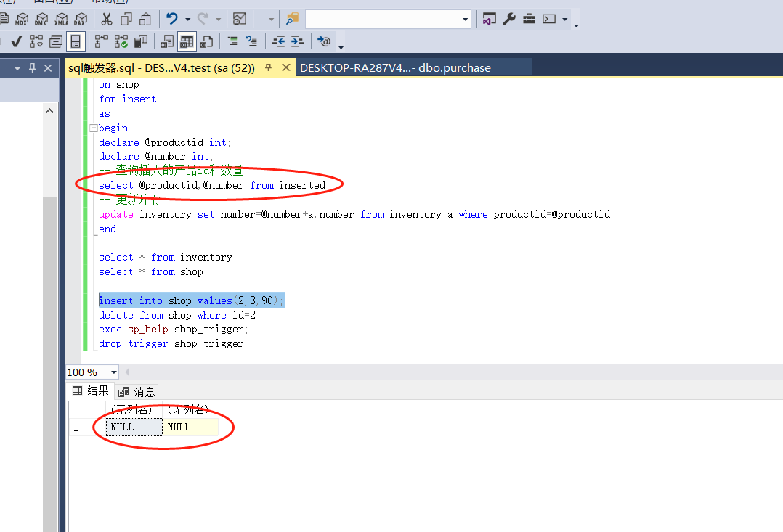Collapse the begin block in the editor
This screenshot has width=783, height=532.
[x=94, y=128]
